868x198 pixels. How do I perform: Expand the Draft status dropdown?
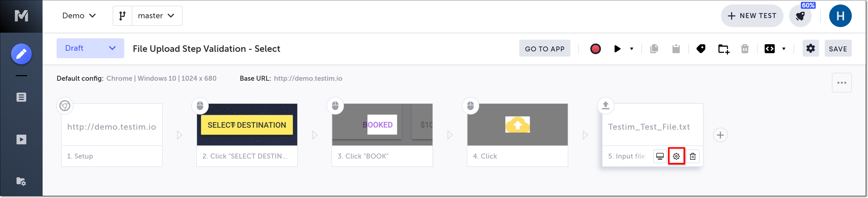[90, 48]
